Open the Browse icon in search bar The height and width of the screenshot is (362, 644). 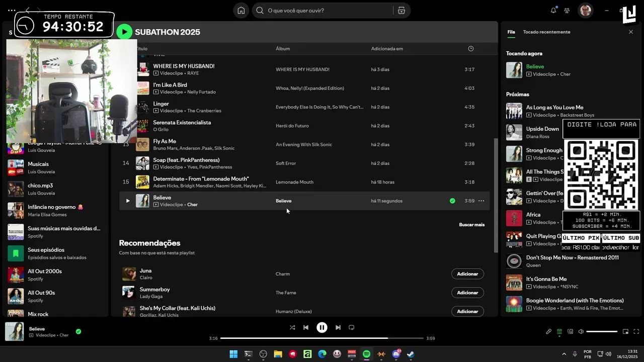click(401, 10)
